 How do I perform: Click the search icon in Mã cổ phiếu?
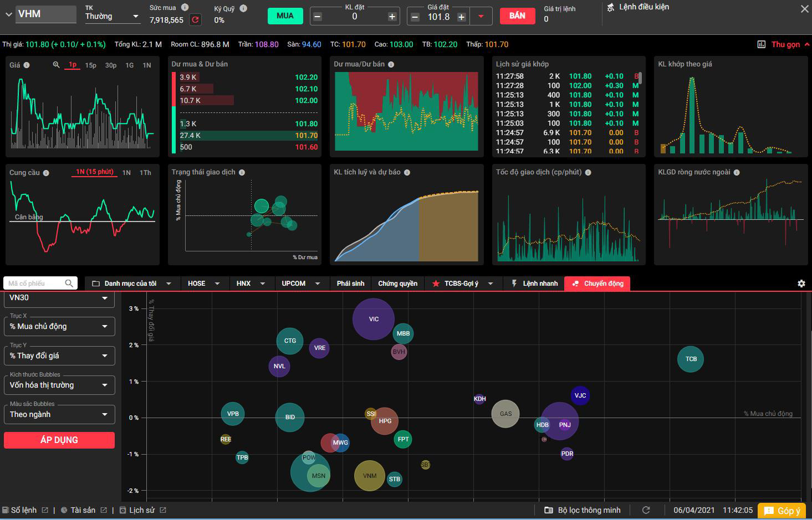point(69,284)
